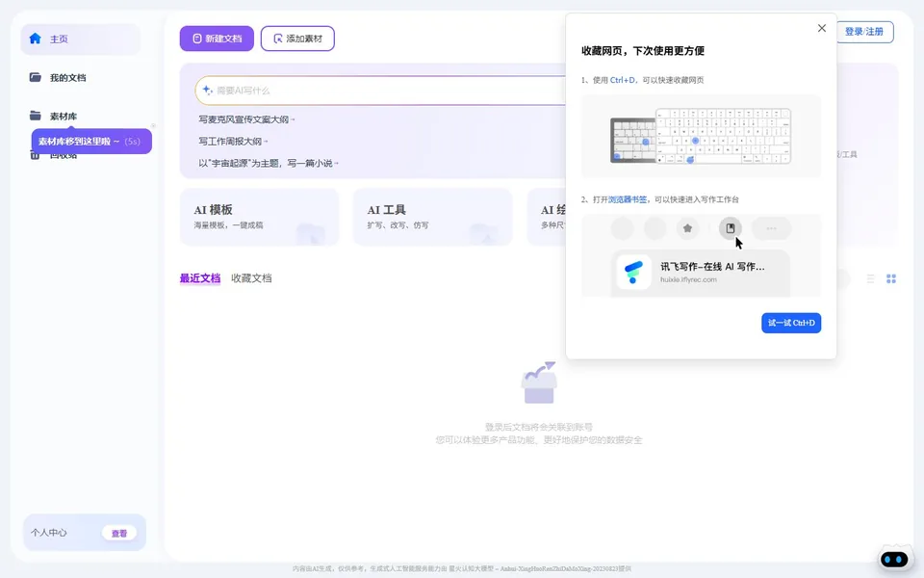Open the robot assistant icon
924x578 pixels.
894,558
